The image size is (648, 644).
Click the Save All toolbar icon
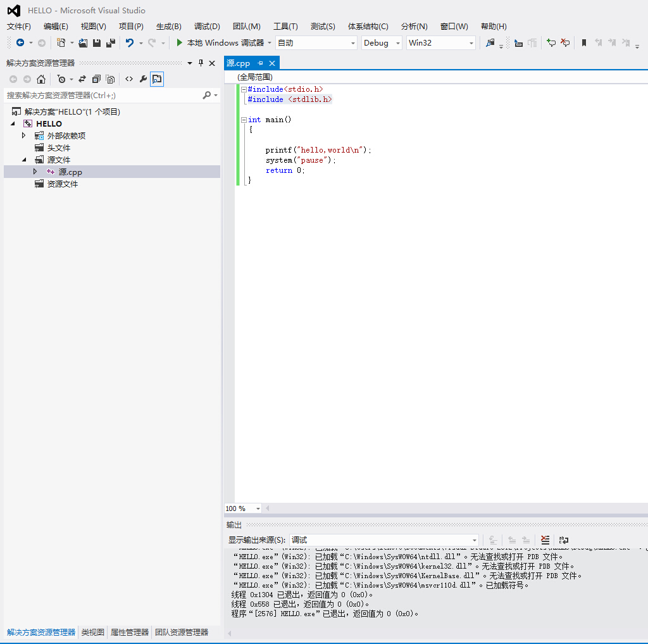[x=111, y=43]
